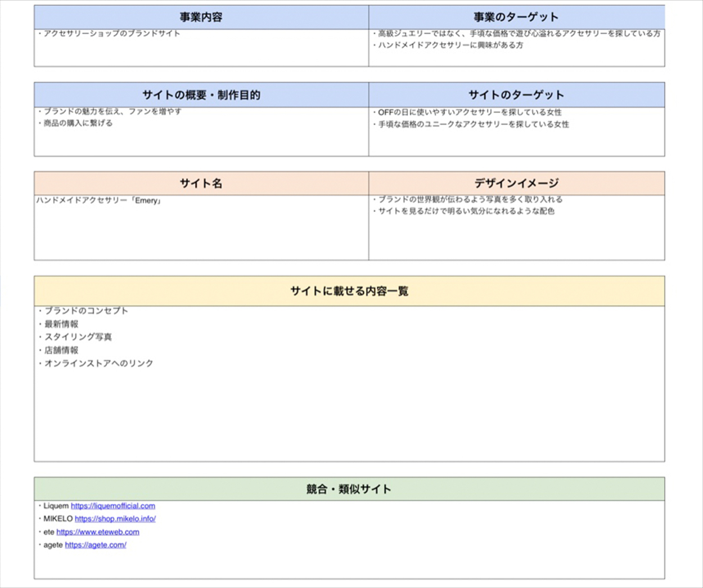Place cursor in ハンドメイドアクセサリー「Emery」 text

[x=99, y=201]
